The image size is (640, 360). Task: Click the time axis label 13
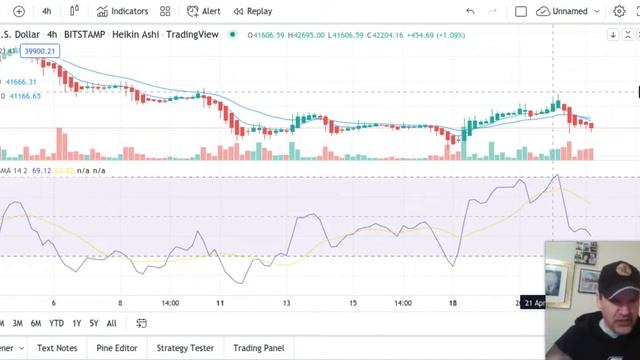click(287, 303)
